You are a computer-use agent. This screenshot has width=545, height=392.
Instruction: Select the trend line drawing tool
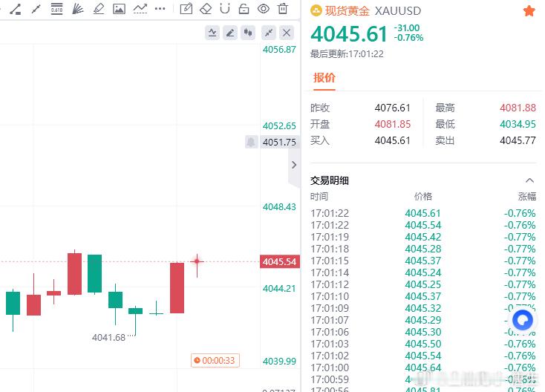pos(36,9)
